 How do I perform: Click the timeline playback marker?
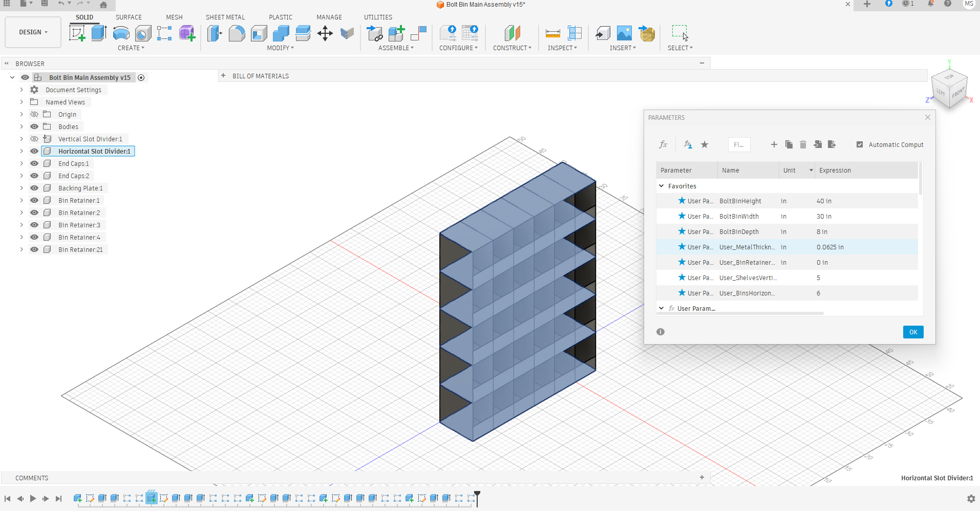pyautogui.click(x=476, y=498)
